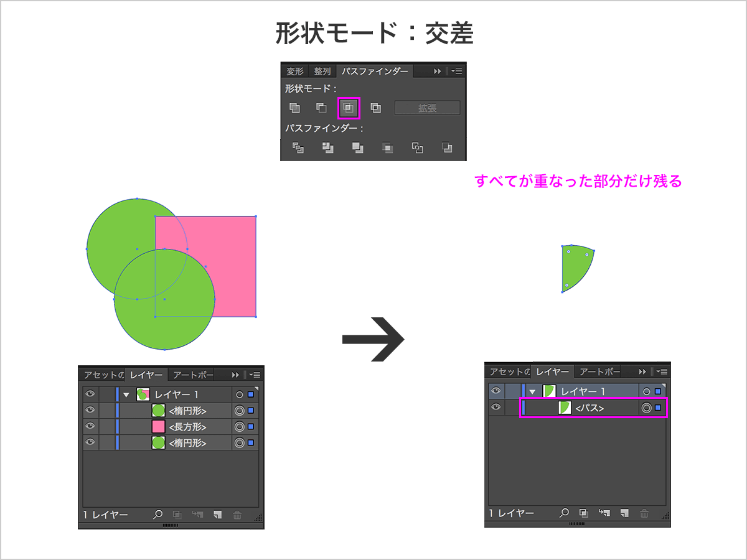Select the Exclude shape mode icon
The image size is (747, 560).
tap(376, 107)
